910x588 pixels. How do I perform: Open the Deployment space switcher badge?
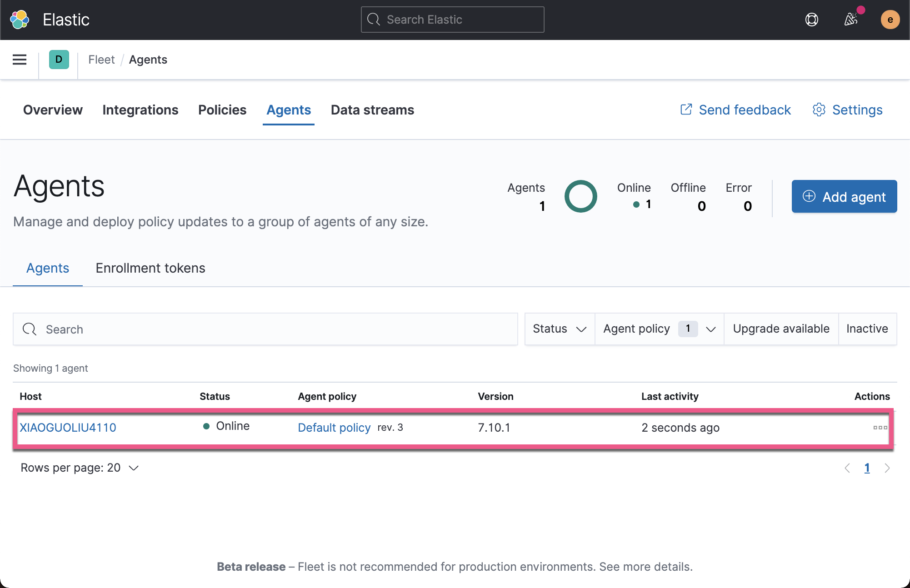[x=58, y=60]
